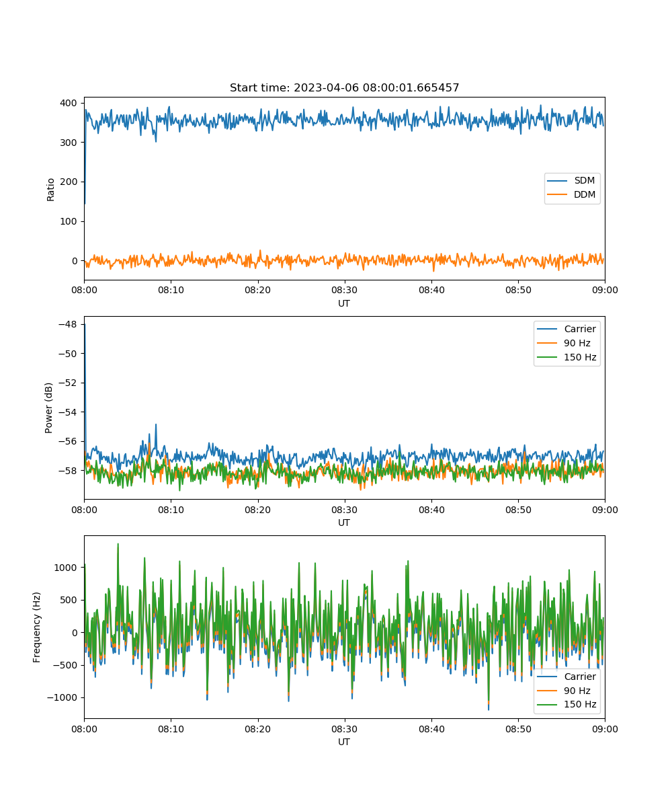This screenshot has width=672, height=807.
Task: Click 08:50 tick under the Frequency plot
Action: [517, 728]
